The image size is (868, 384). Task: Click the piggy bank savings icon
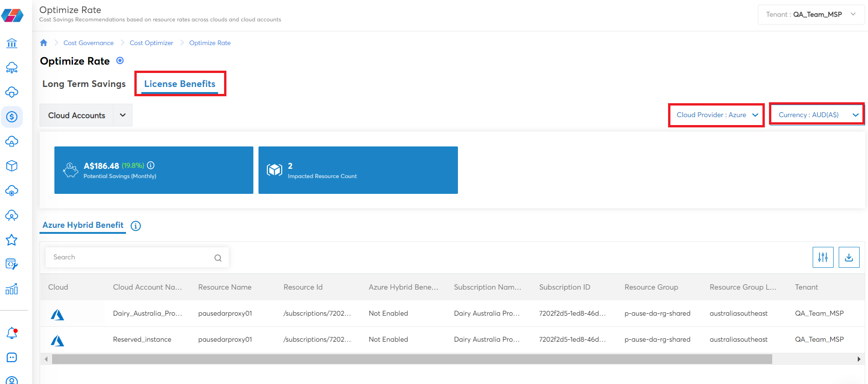pos(71,170)
